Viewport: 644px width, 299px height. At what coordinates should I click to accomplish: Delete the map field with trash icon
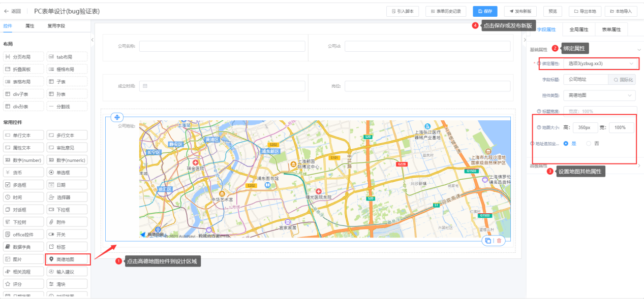499,241
